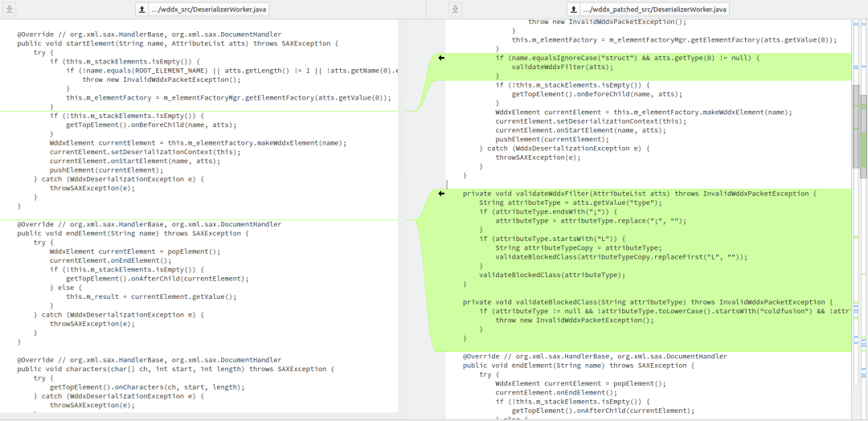Click 'getTopElement().onCharacters(ch, start, length);' line
This screenshot has width=868, height=421.
tap(147, 387)
